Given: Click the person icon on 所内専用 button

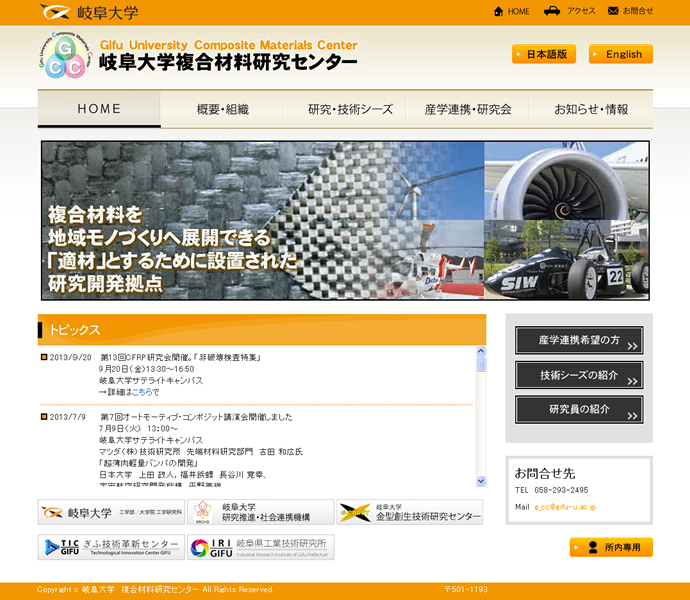Looking at the screenshot, I should (x=593, y=547).
